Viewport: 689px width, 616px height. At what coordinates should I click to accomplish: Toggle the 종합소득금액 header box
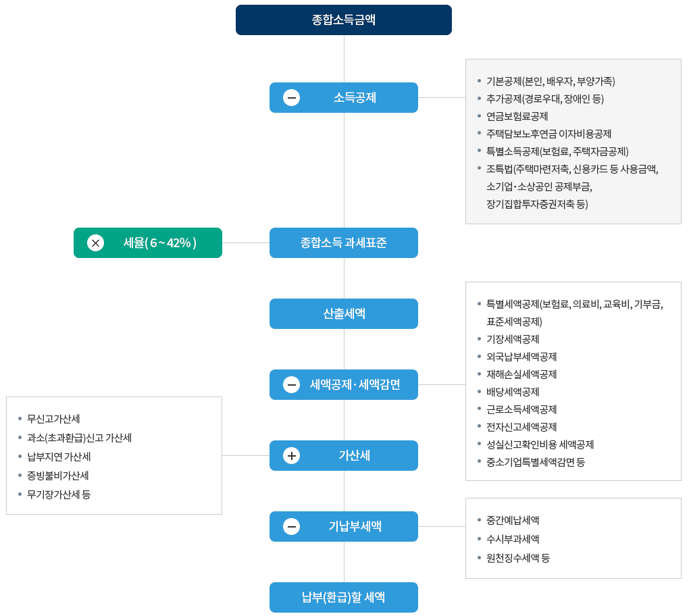(x=344, y=20)
